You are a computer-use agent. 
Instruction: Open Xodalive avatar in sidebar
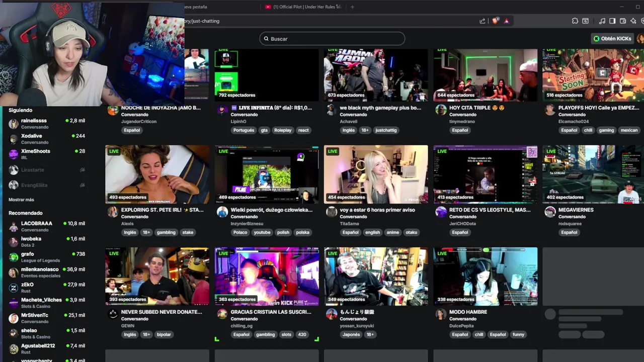(x=14, y=139)
